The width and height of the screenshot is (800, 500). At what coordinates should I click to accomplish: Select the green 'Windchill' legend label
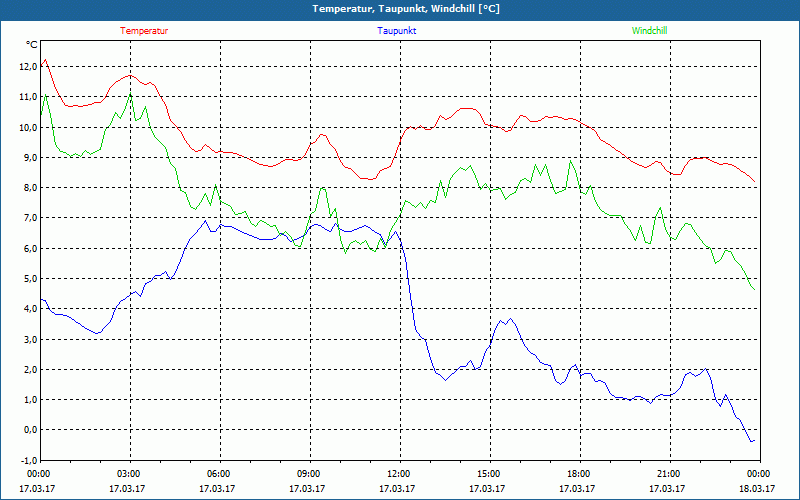coord(649,31)
